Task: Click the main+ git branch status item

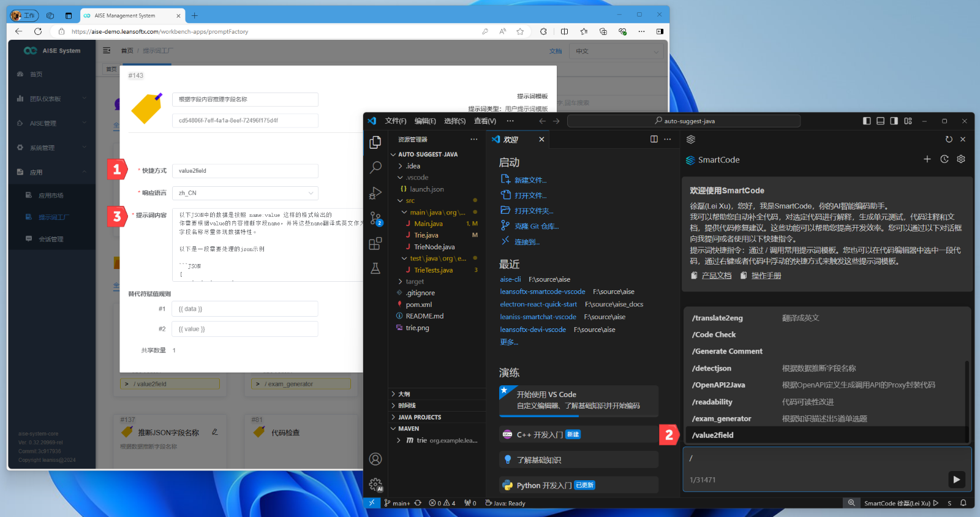Action: [x=397, y=503]
